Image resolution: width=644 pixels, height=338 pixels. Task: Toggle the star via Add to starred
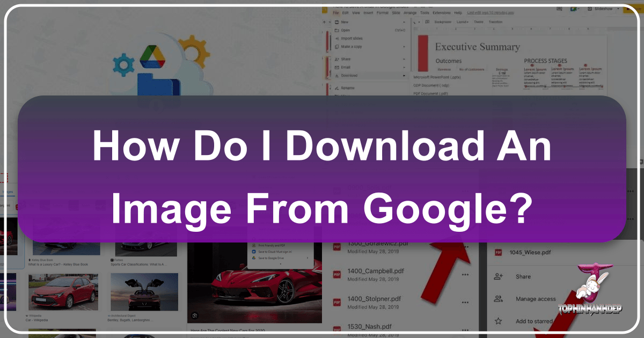[x=497, y=320]
